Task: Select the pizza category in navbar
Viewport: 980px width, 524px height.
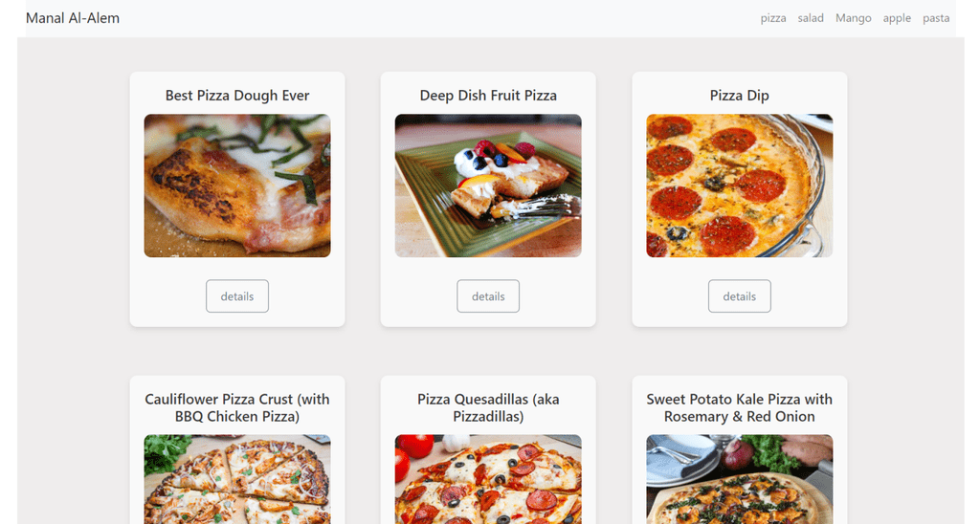Action: [773, 18]
